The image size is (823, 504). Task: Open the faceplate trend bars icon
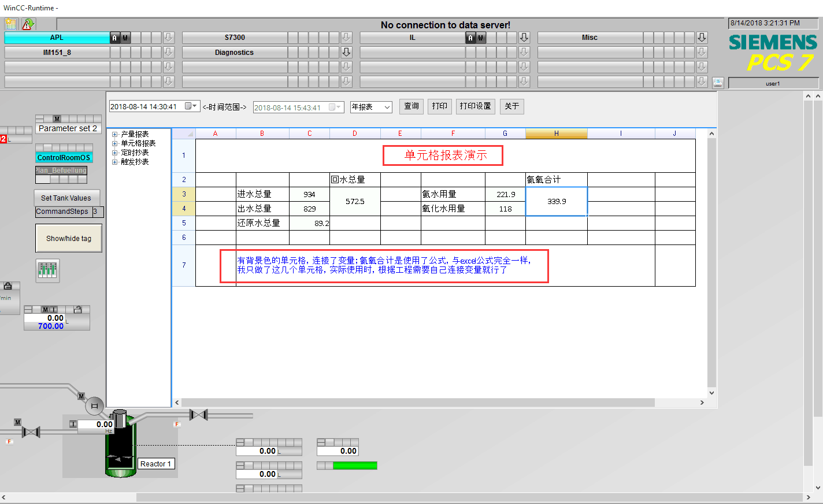pos(47,270)
